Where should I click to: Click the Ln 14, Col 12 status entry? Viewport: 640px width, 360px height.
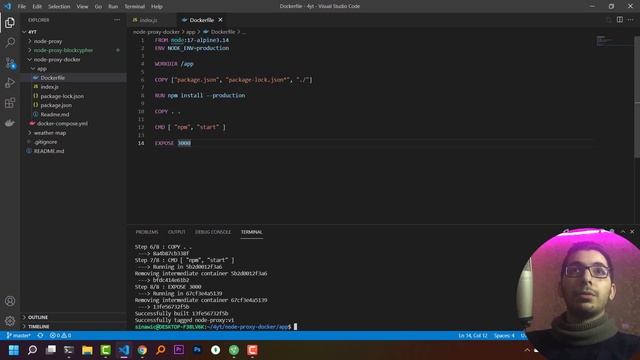click(x=473, y=336)
